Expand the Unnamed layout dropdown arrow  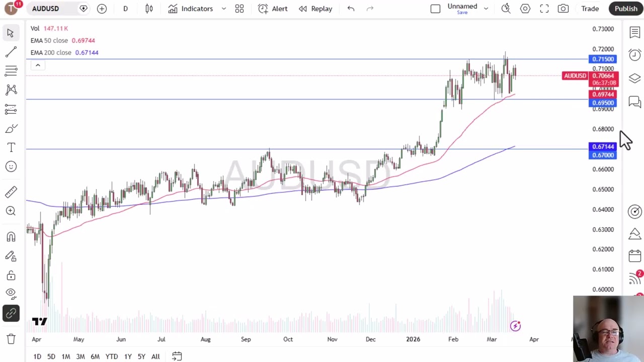(486, 9)
